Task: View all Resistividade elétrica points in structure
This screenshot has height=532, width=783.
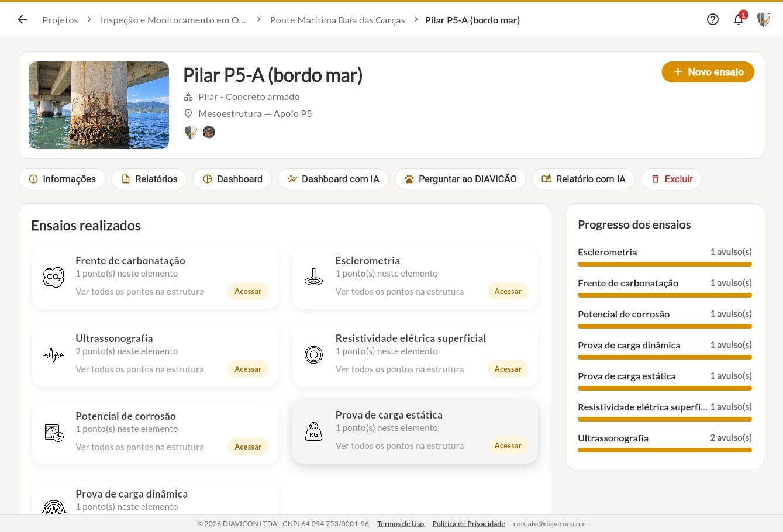Action: click(399, 369)
